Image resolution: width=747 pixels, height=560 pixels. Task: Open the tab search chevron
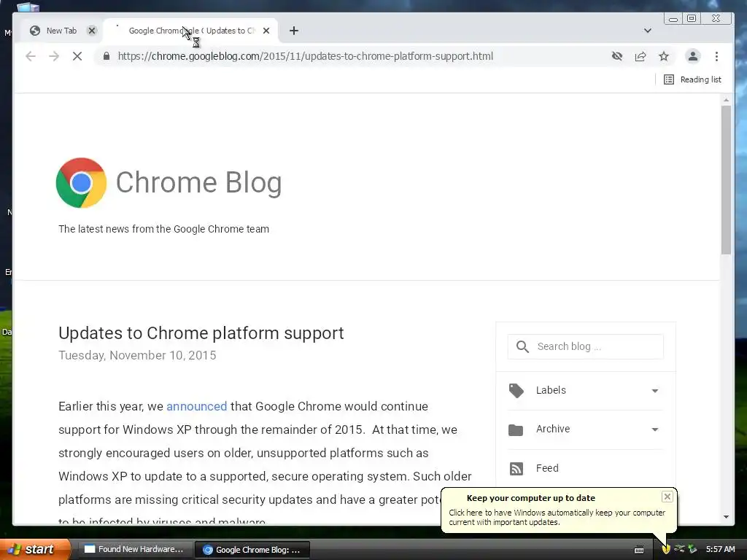click(648, 31)
